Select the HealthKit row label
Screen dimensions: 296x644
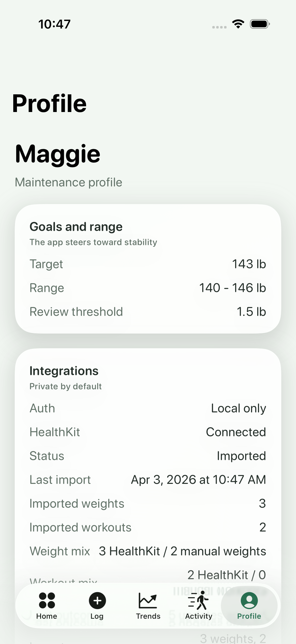click(55, 432)
